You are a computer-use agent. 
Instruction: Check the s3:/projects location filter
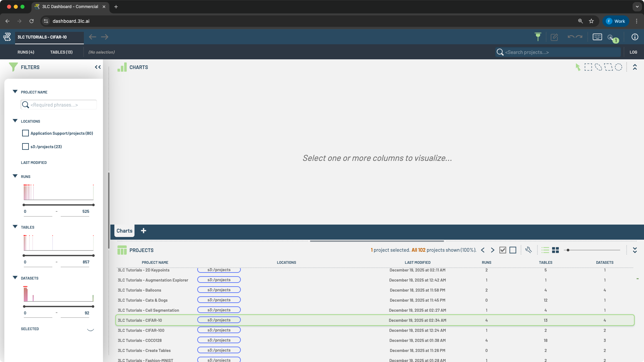tap(25, 147)
